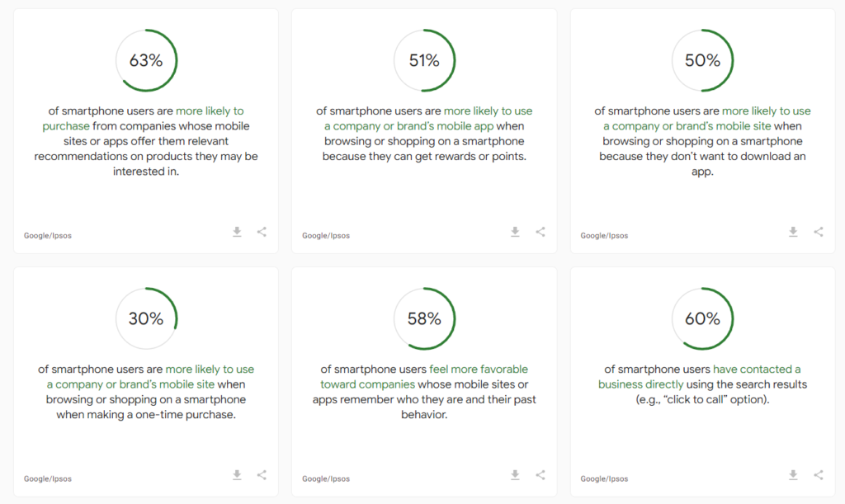Share the 63% purchase statistic card
The width and height of the screenshot is (845, 504).
[x=262, y=232]
